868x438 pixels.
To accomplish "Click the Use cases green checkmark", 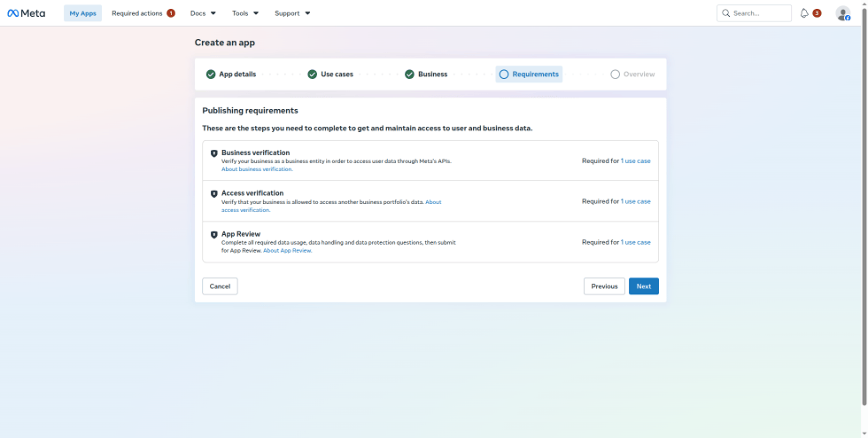I will [312, 74].
